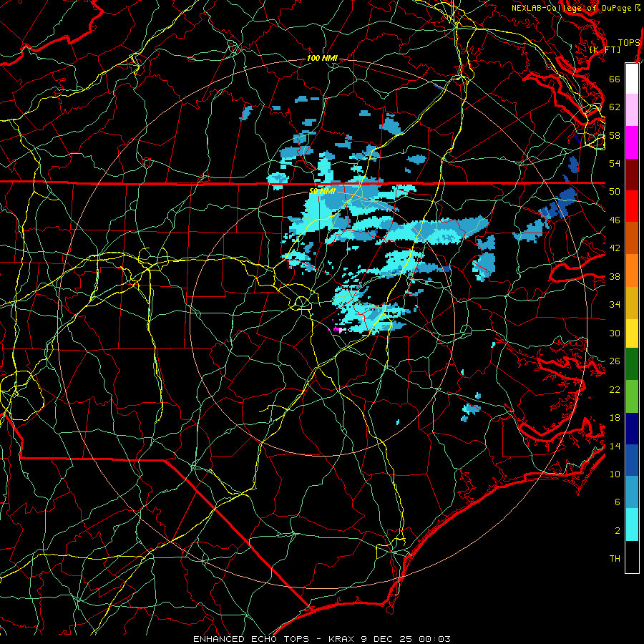Click the '42' legend value
This screenshot has height=644, width=644.
tap(615, 248)
